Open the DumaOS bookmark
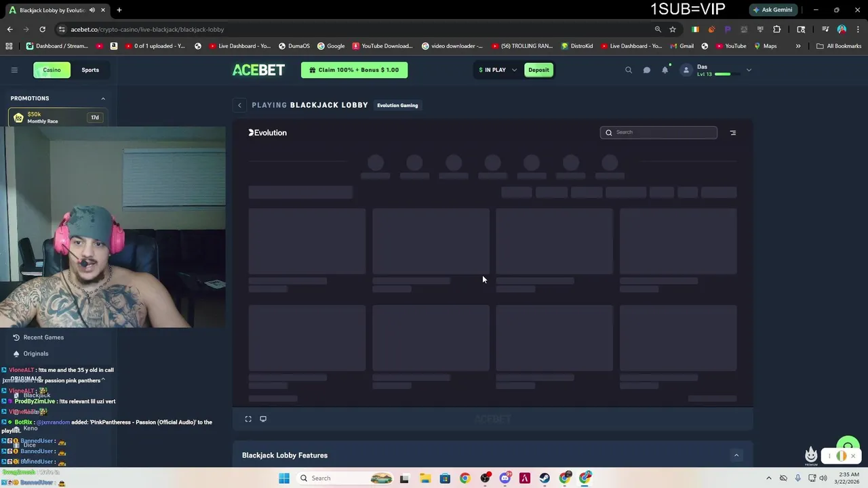Viewport: 868px width, 488px height. click(294, 46)
